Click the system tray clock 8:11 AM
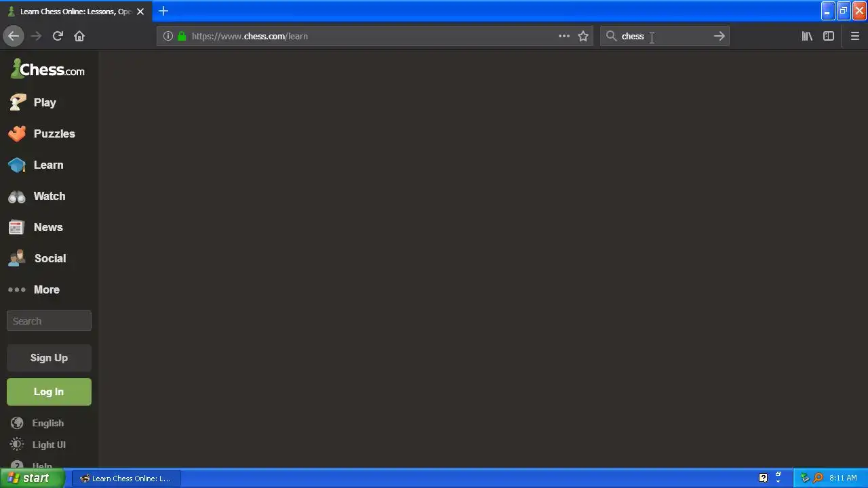Viewport: 868px width, 488px height. click(843, 478)
